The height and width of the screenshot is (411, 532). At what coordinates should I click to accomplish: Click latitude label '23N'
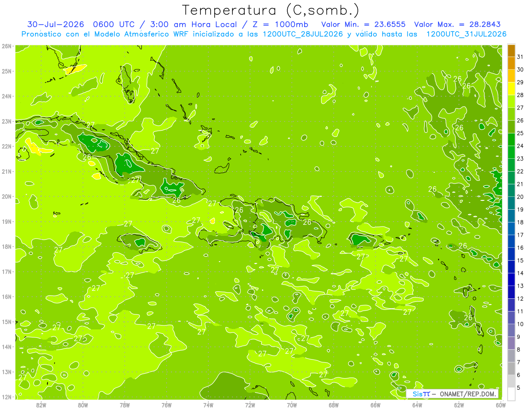[6, 121]
